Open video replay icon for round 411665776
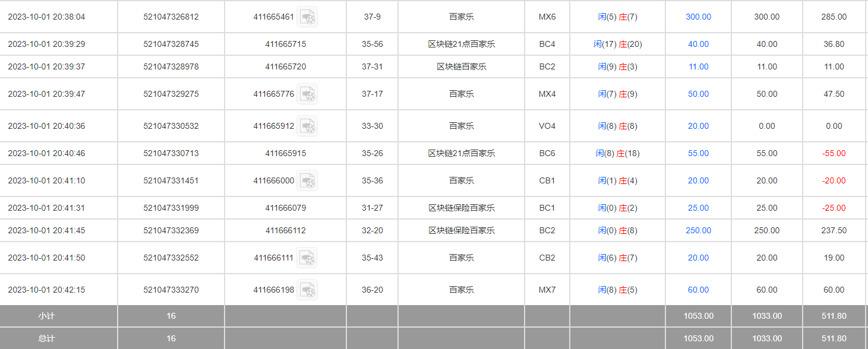 point(307,94)
